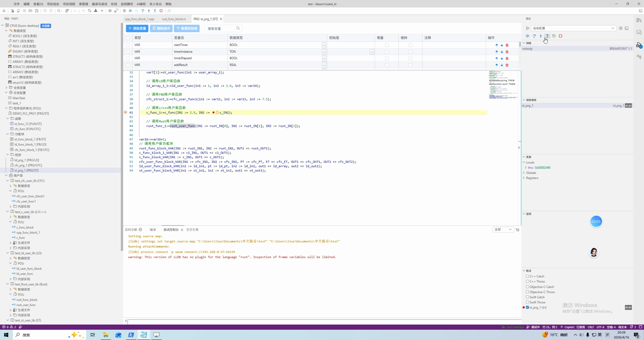Collapse the CPU0 [liuxin-desktop] tree node
Screen dimensions: 644x340
point(3,25)
